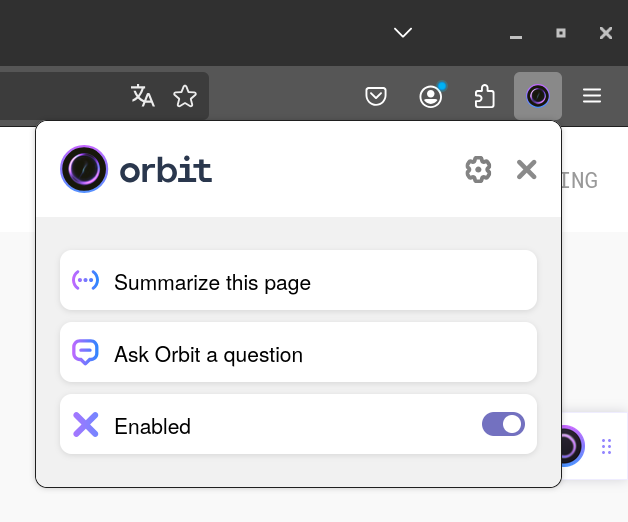Click the Orbit logo in popup header
The image size is (628, 522).
[84, 169]
